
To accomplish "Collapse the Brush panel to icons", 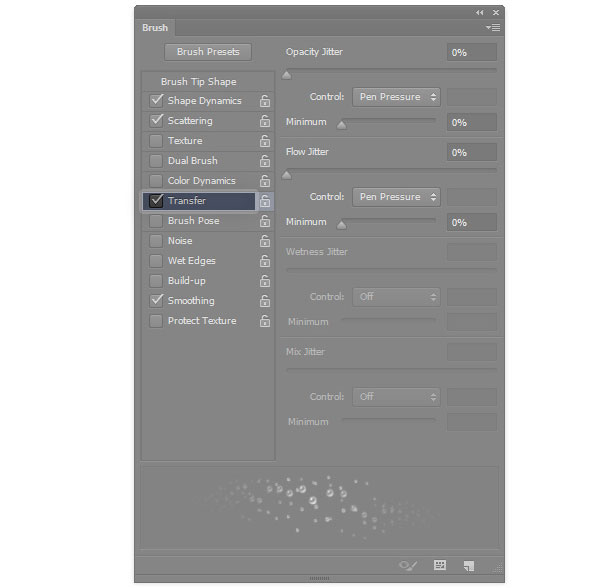I will point(479,13).
